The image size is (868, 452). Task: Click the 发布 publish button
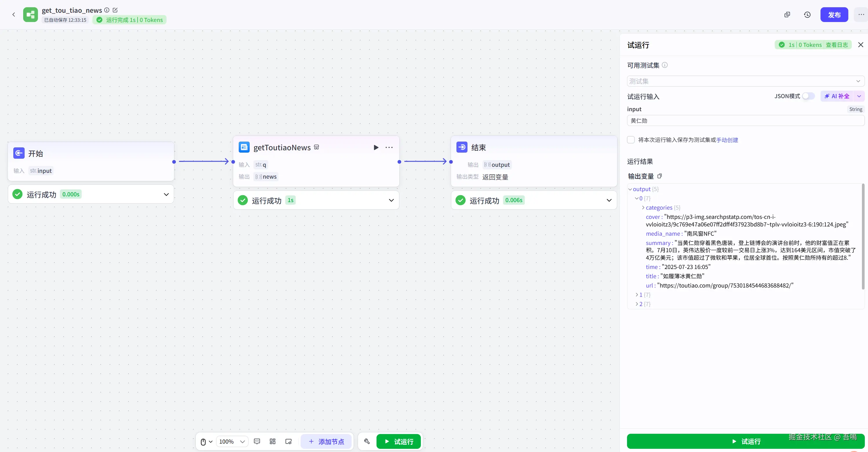pos(834,15)
